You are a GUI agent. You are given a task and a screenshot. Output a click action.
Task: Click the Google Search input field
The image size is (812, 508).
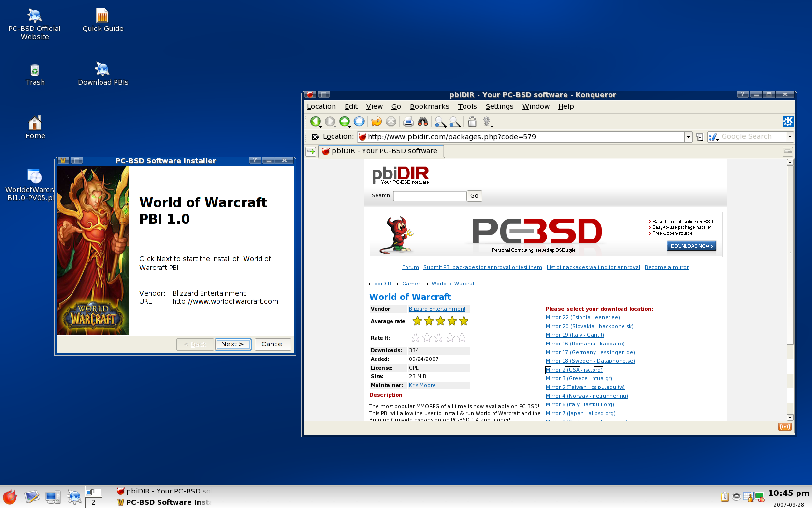753,137
